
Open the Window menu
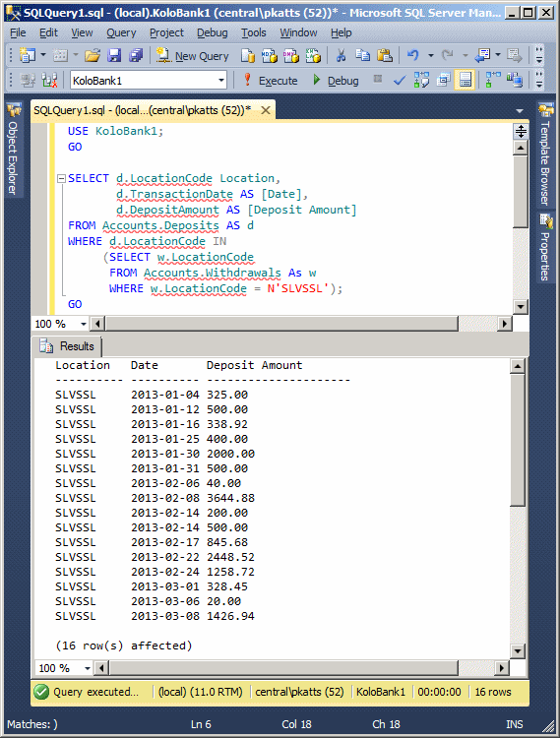[x=298, y=32]
